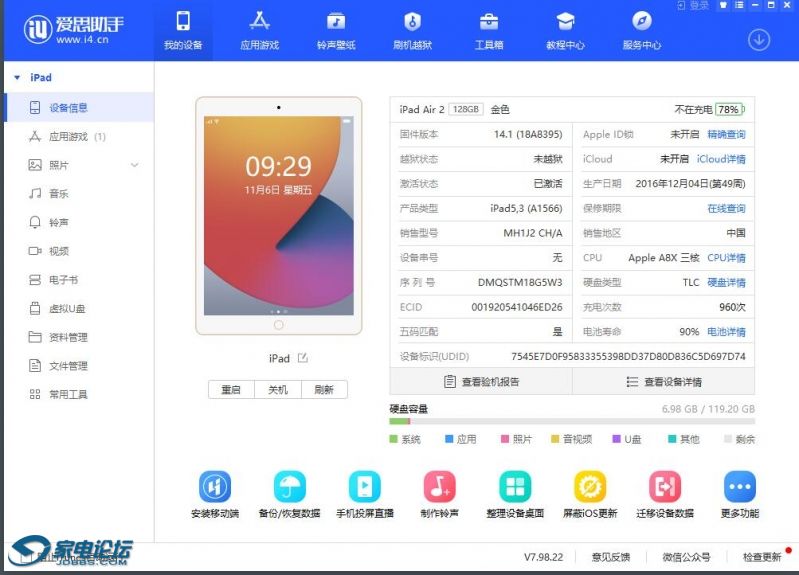Click 意见反馈 in status bar

(610, 557)
